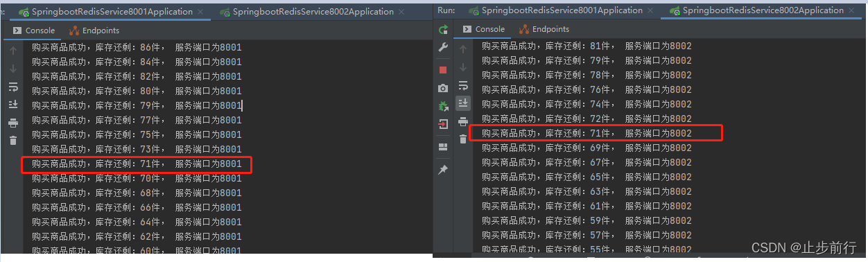868x262 pixels.
Task: Clear the 8002 console with trash icon
Action: (x=463, y=139)
